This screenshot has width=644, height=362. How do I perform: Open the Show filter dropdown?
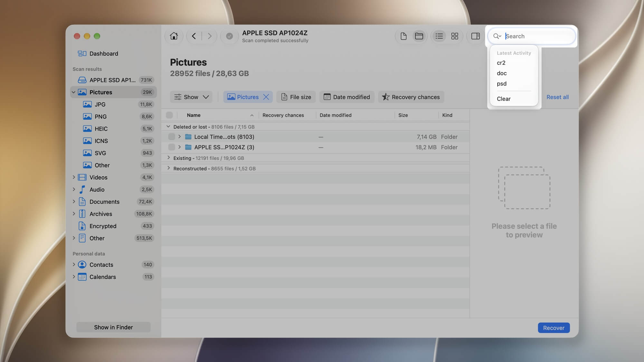pos(191,97)
